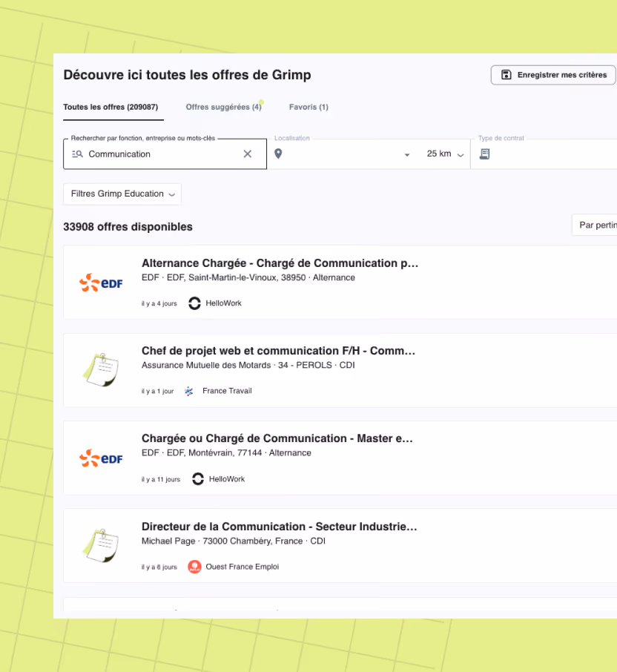Clear the Communication search with the X
This screenshot has height=672, width=617.
click(248, 154)
